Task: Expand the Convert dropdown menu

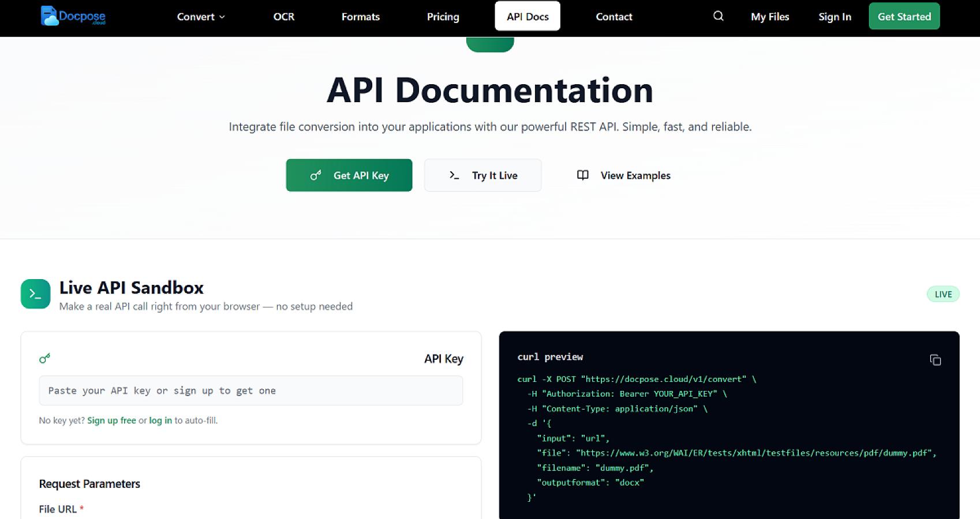Action: 201,17
